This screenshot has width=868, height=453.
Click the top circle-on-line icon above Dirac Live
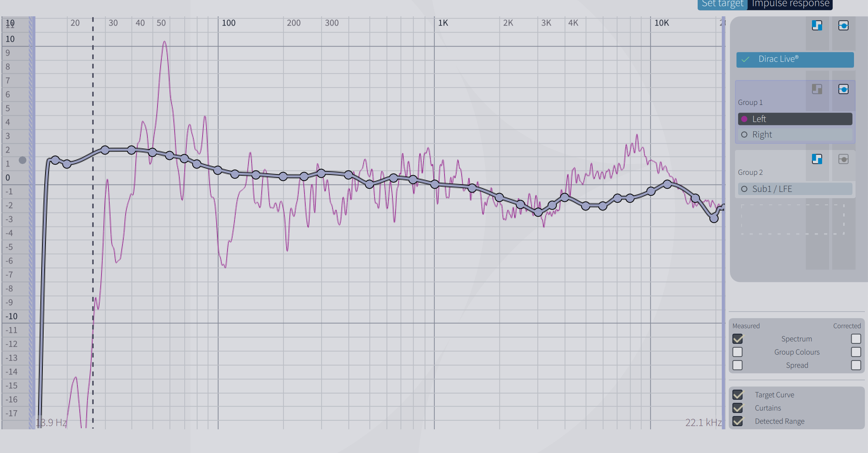[843, 26]
